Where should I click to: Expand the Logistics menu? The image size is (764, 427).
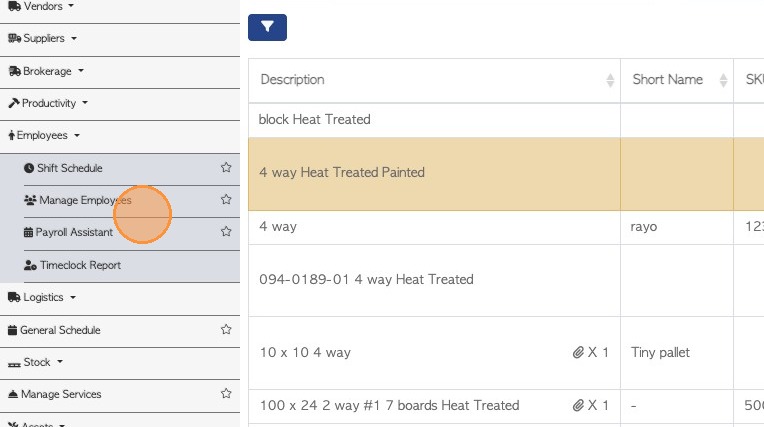tap(43, 297)
